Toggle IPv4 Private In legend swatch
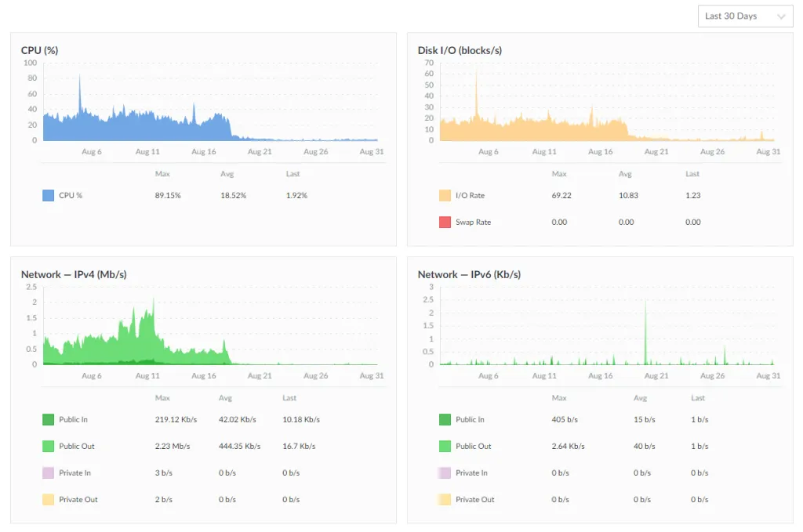 click(49, 472)
